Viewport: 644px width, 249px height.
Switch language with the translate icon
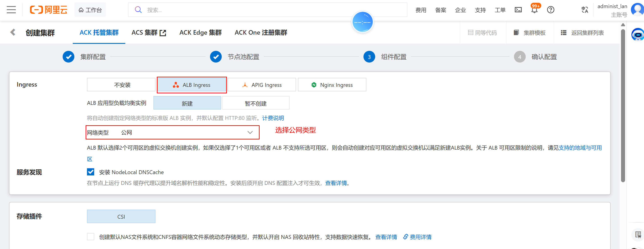click(585, 10)
